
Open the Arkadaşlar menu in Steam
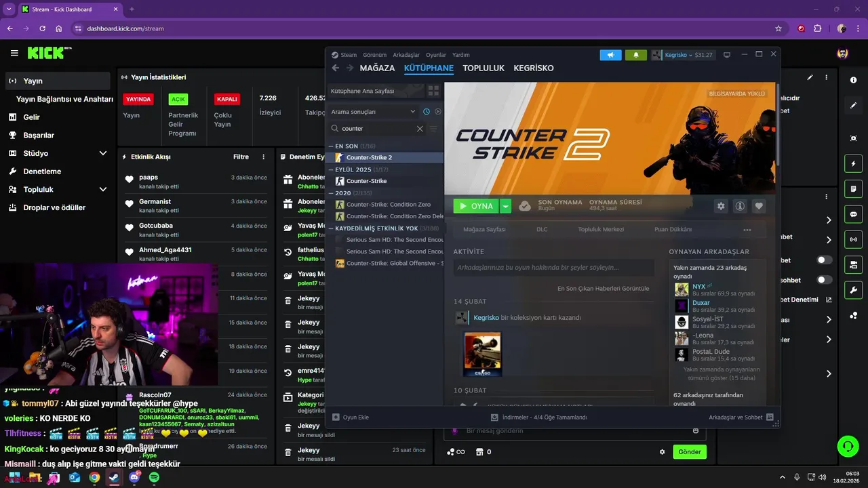(x=406, y=55)
